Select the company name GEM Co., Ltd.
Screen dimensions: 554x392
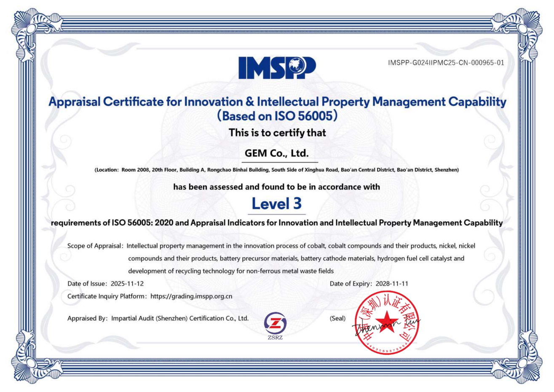[x=277, y=153]
